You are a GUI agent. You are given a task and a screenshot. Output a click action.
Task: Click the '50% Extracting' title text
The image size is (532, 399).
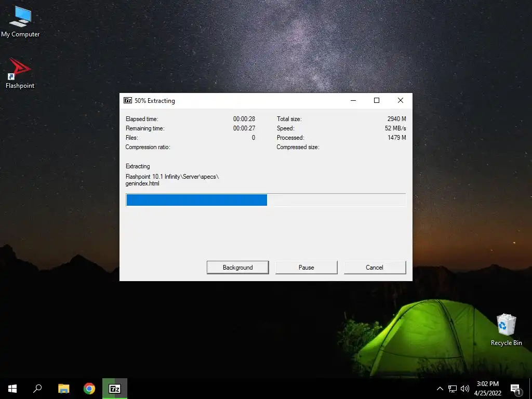tap(155, 101)
